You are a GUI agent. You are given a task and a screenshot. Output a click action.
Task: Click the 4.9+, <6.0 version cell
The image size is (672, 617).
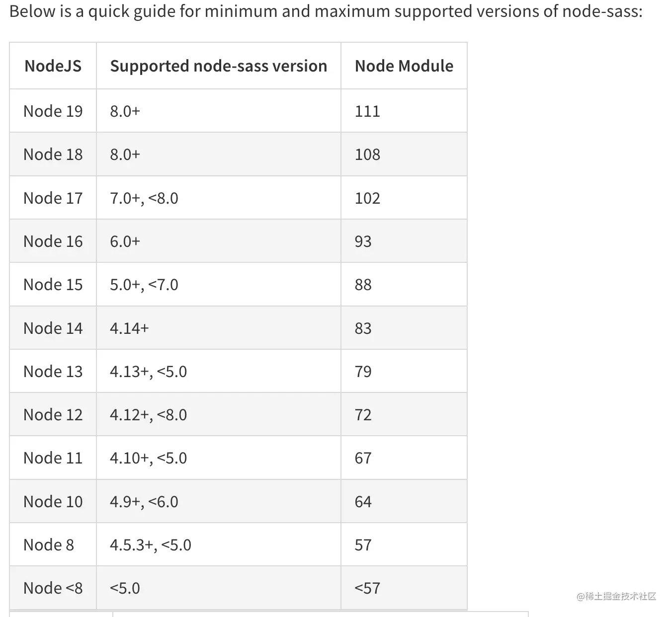pyautogui.click(x=144, y=502)
